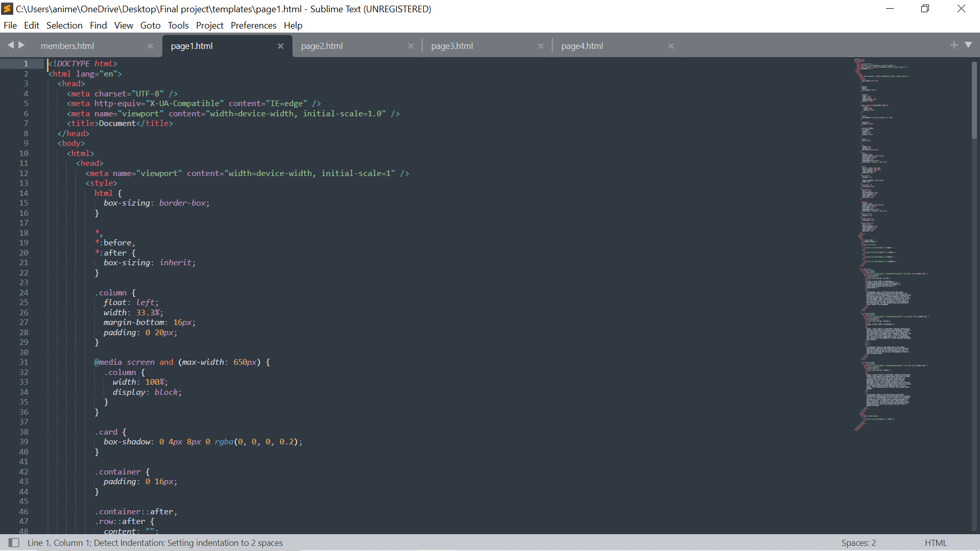Image resolution: width=980 pixels, height=551 pixels.
Task: Close the page2.html tab
Action: [410, 46]
